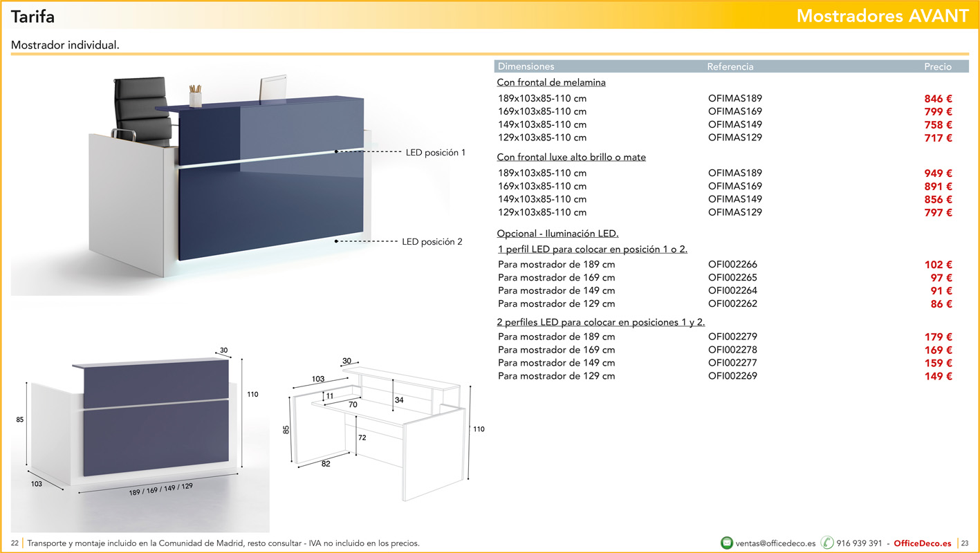The image size is (980, 553).
Task: Click 'Para mostrador de 189 cm' in OFI002266 row
Action: 556,264
